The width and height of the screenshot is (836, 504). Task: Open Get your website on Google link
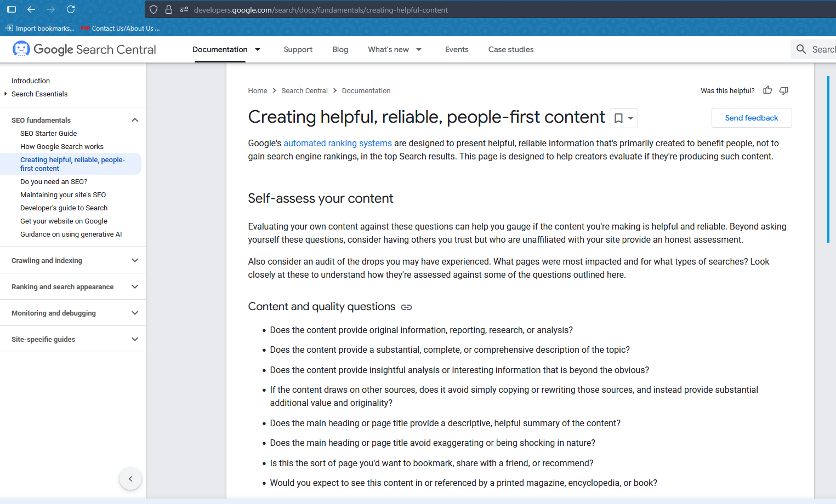tap(64, 221)
